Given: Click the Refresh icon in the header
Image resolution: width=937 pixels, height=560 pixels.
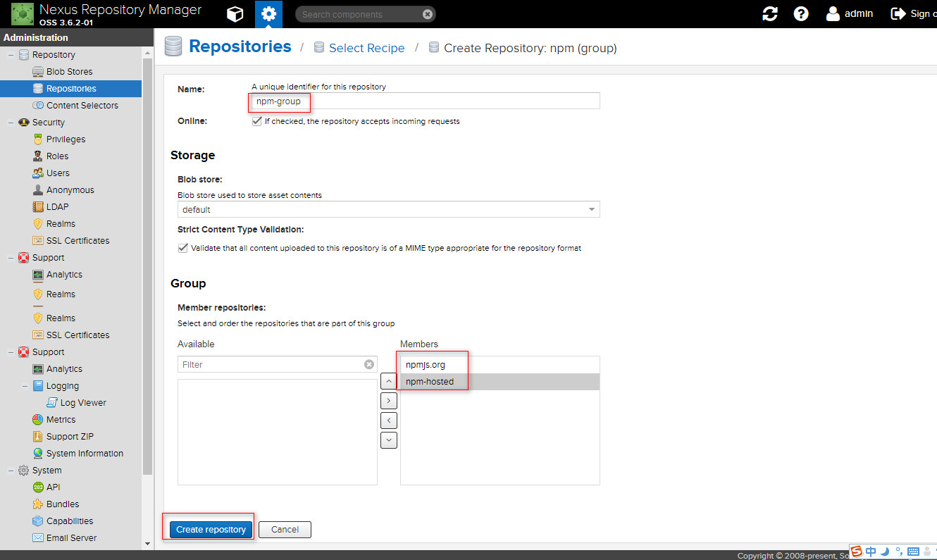Looking at the screenshot, I should (x=770, y=14).
